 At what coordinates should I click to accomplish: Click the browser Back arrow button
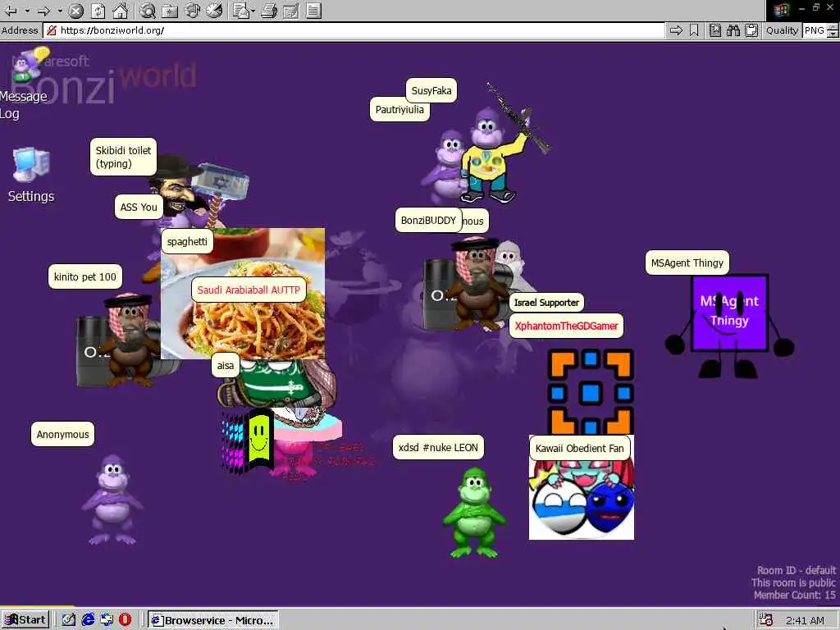(x=10, y=10)
